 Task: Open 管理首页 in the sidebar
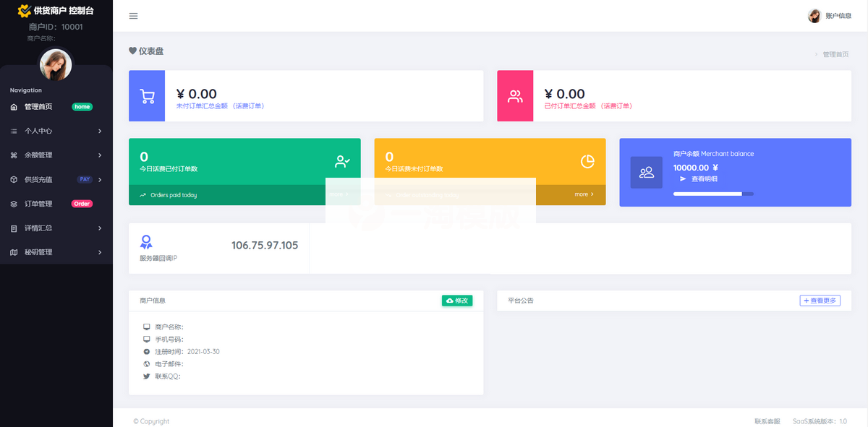(x=38, y=107)
